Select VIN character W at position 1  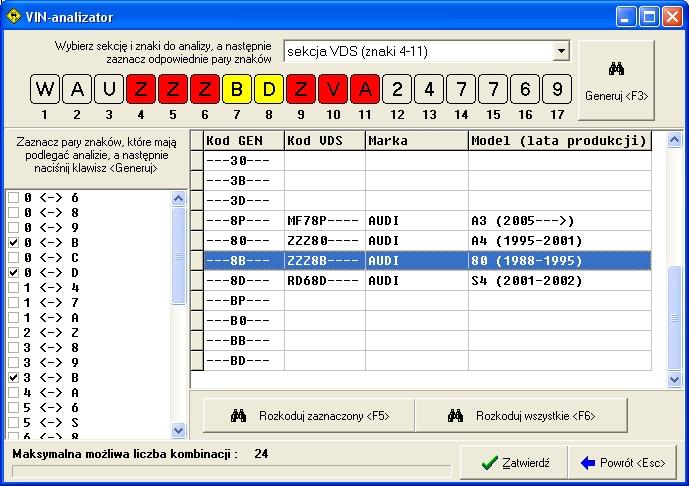pyautogui.click(x=45, y=89)
